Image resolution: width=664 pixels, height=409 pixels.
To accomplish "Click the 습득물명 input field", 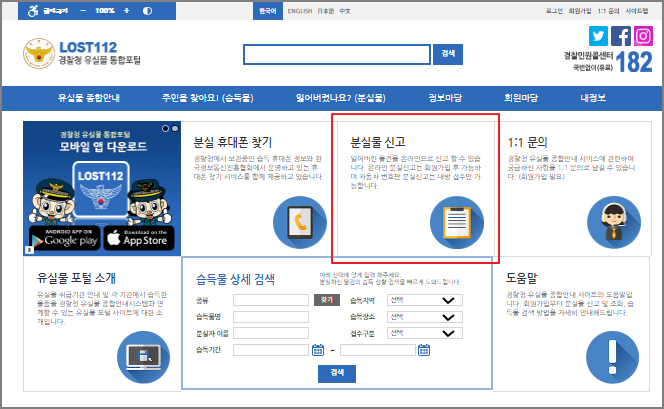I will [271, 317].
